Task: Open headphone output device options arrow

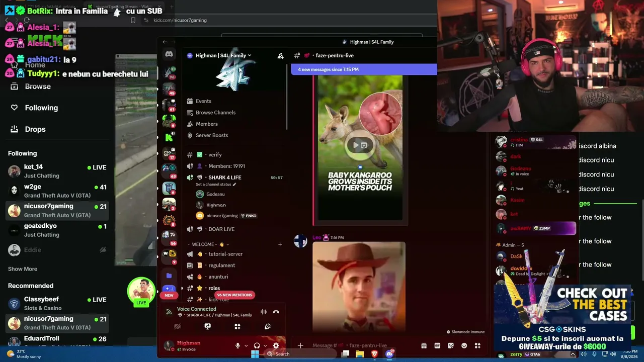Action: (265, 346)
